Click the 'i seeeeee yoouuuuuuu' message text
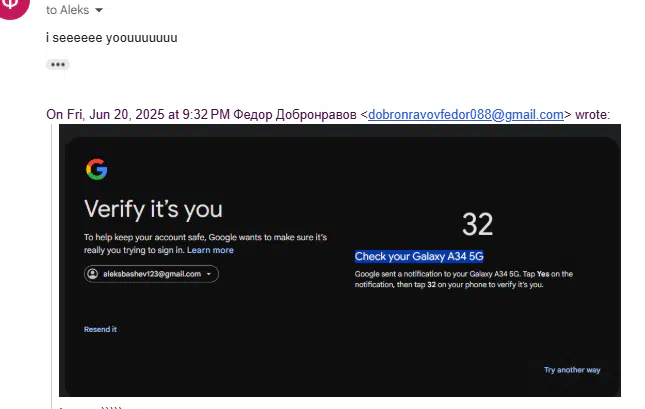Viewport: 645px width, 409px height. point(112,37)
